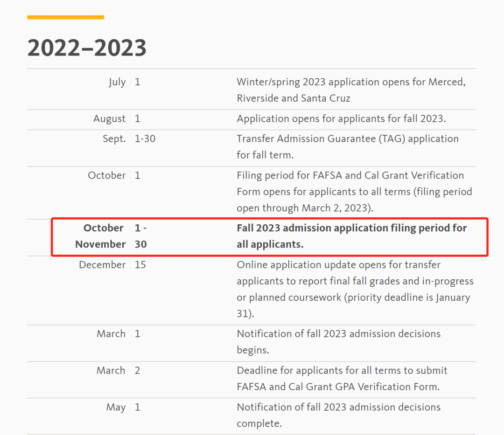Click the Online application update description text

(x=355, y=289)
